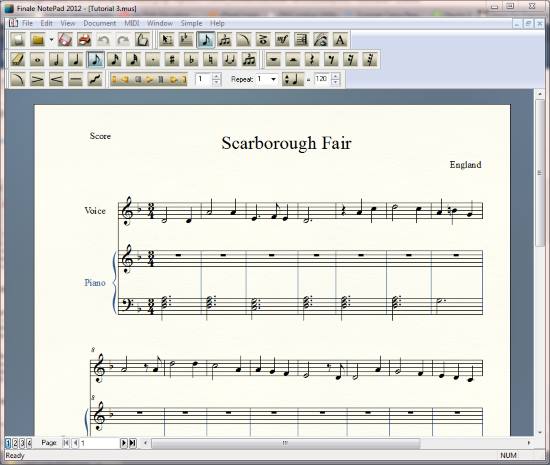Open the tempo note value selector
Viewport: 550px width, 465px height.
(x=293, y=79)
